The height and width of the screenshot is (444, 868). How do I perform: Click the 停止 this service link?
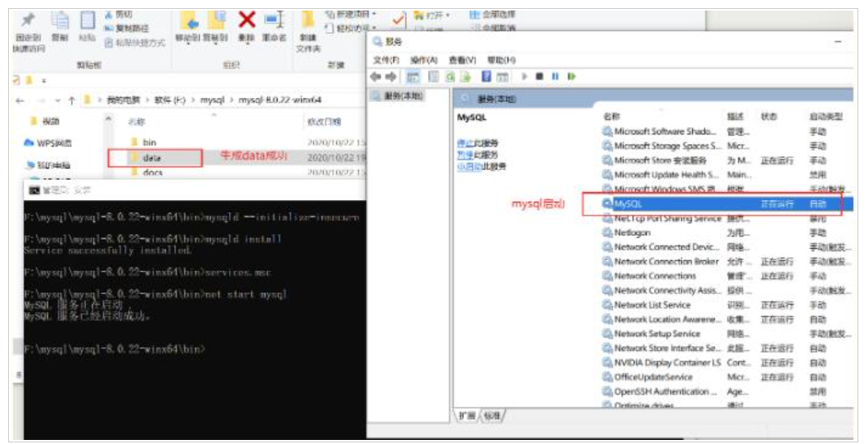coord(465,143)
